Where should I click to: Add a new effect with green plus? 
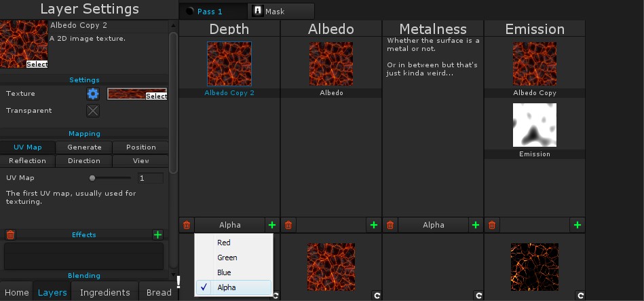pos(158,235)
